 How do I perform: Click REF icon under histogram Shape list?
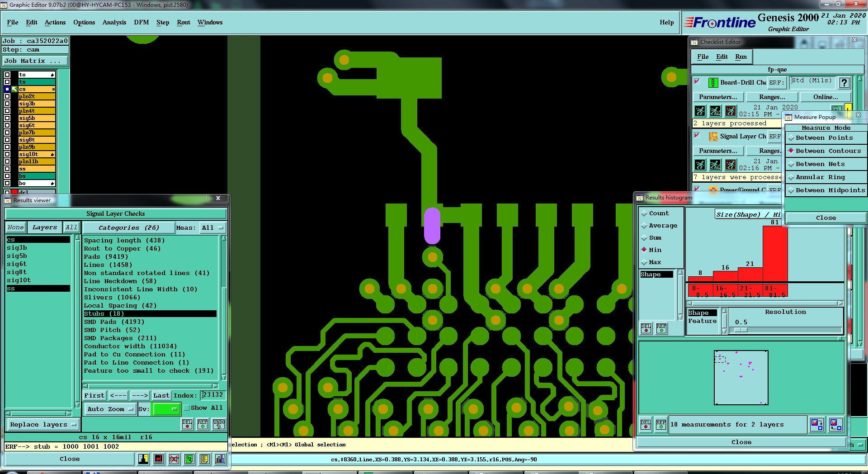(661, 328)
